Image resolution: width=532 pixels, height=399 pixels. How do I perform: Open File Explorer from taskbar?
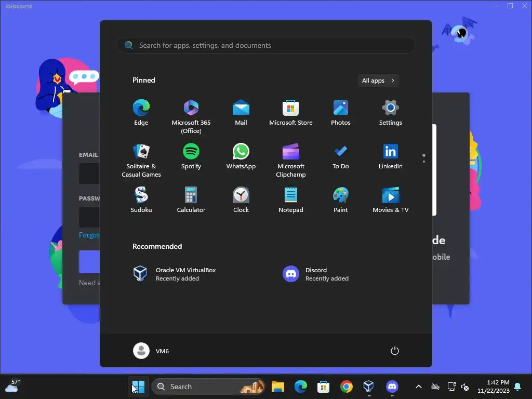(x=278, y=387)
